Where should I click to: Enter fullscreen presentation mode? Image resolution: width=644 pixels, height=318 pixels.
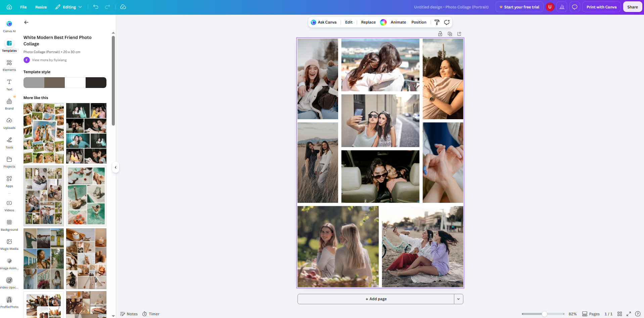(629, 314)
